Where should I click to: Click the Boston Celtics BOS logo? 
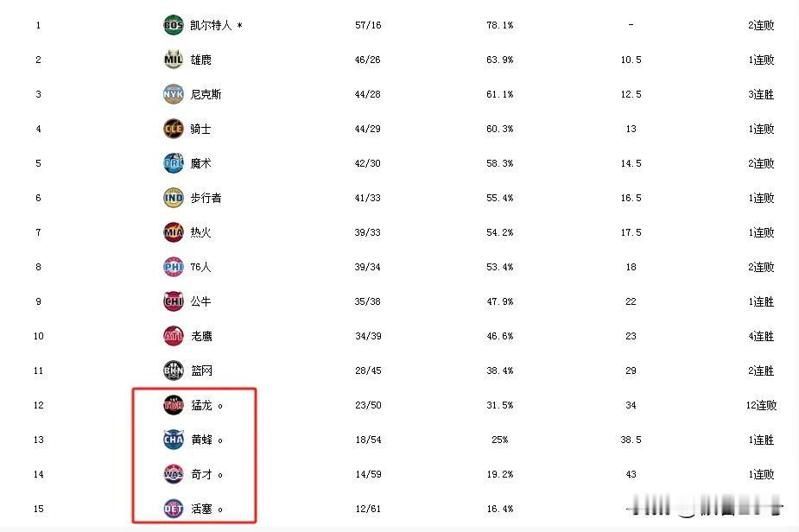174,25
